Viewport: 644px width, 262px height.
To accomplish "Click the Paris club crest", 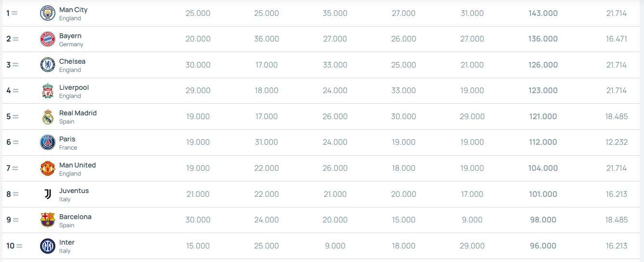I will (47, 142).
